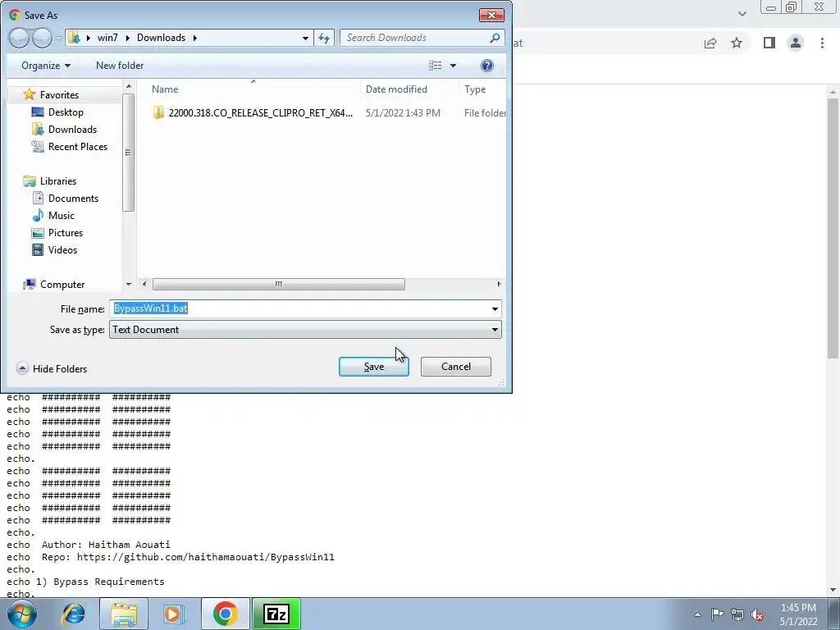Bookmark this page with star icon
This screenshot has width=840, height=630.
[x=737, y=43]
